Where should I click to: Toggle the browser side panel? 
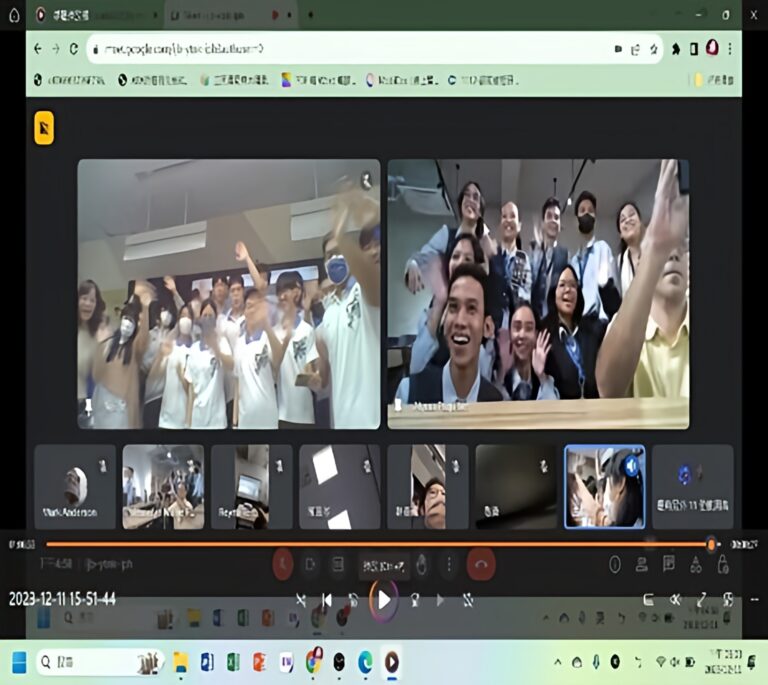[x=694, y=48]
